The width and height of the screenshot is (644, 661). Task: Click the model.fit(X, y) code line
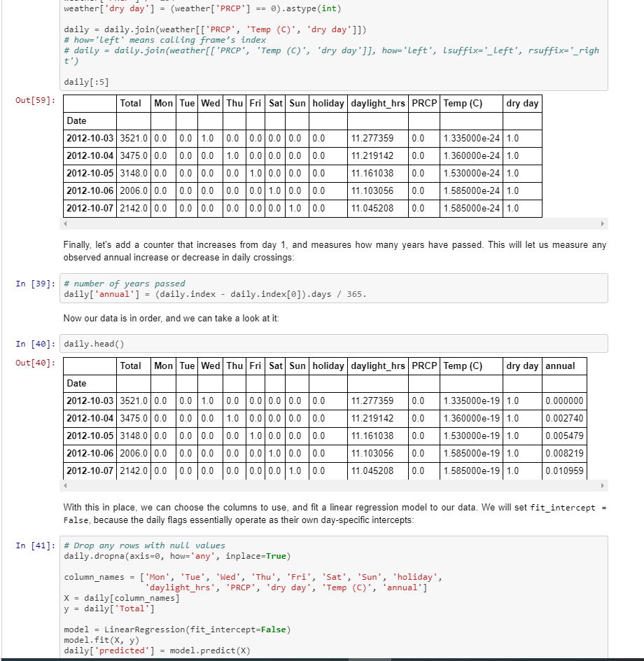(101, 640)
